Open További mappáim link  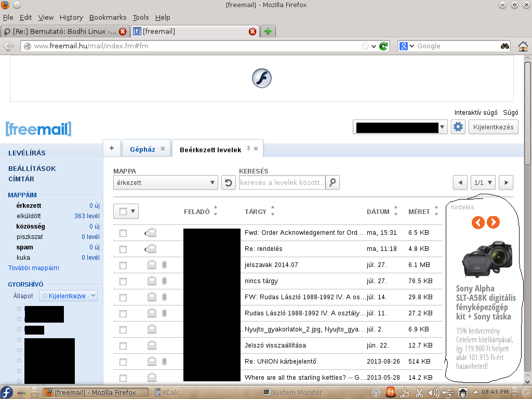34,268
